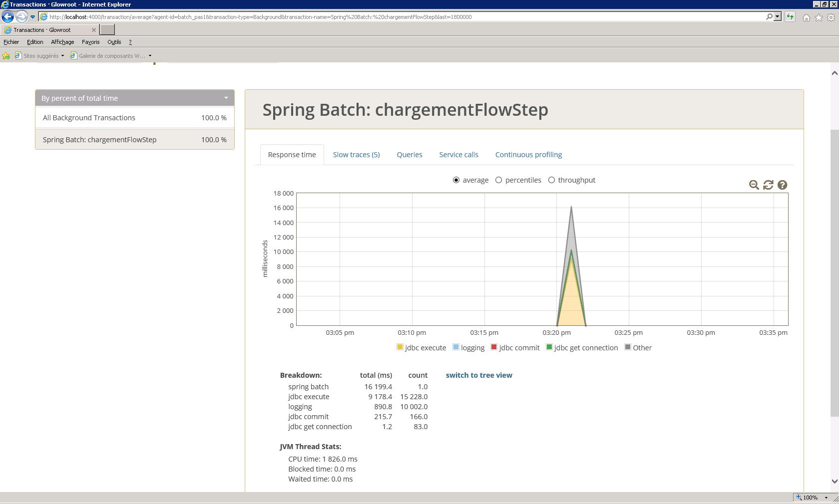
Task: Navigate back with the Back arrow
Action: point(7,16)
